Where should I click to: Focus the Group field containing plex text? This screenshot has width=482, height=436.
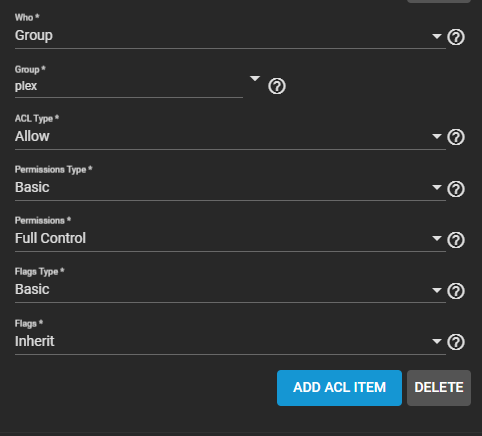coord(129,86)
